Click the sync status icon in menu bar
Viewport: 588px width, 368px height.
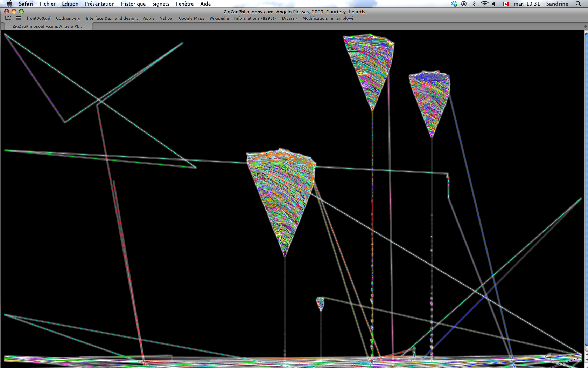coord(454,4)
